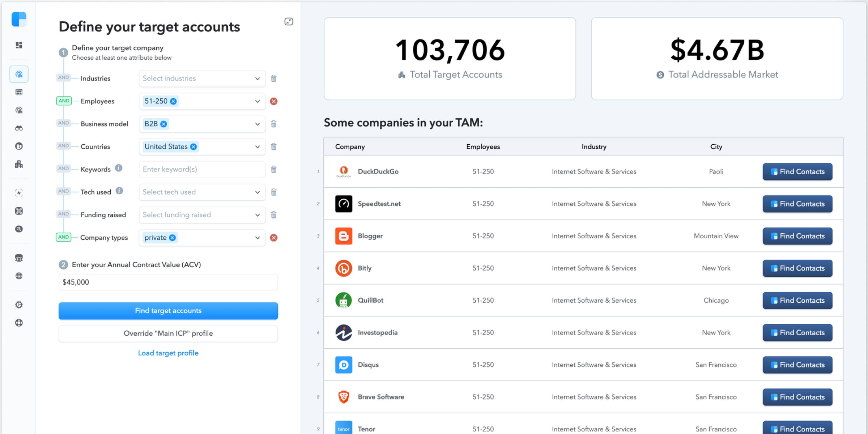
Task: Edit the Annual Contract Value field
Action: [x=168, y=282]
